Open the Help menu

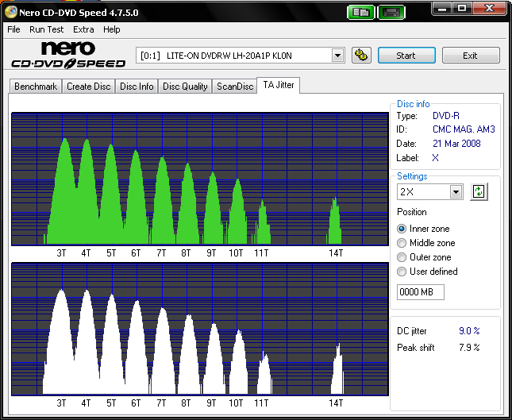coord(112,29)
